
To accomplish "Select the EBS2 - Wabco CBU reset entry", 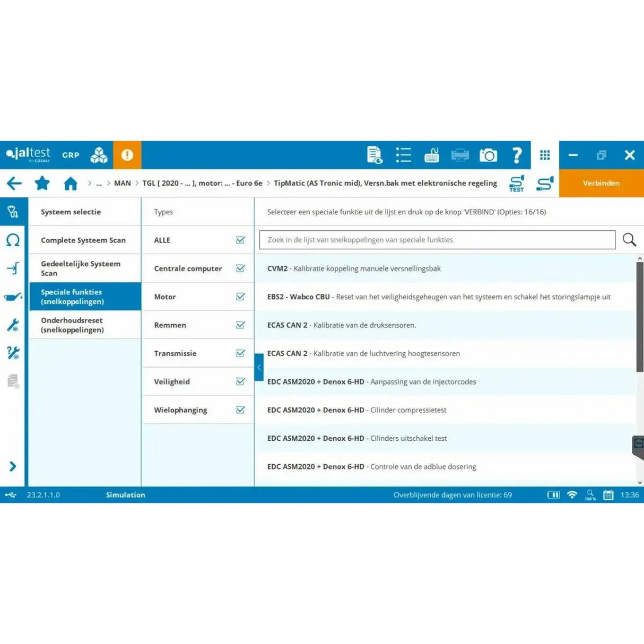I will click(446, 297).
